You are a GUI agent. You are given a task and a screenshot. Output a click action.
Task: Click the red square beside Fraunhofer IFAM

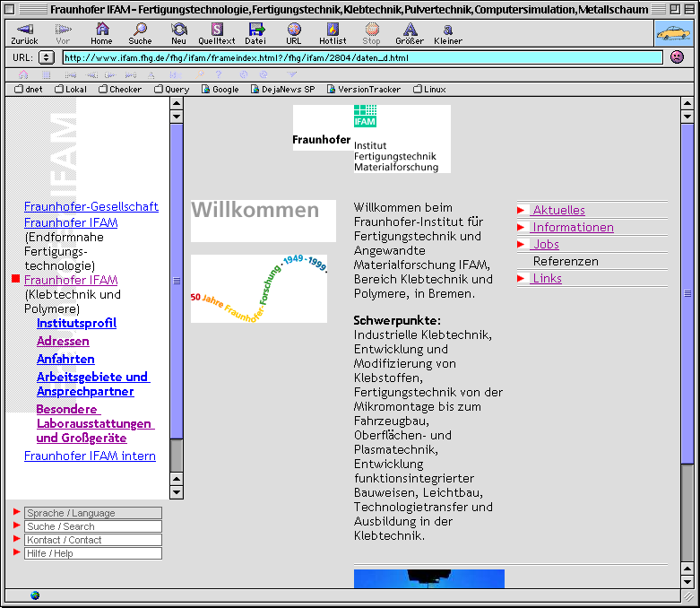(x=15, y=279)
